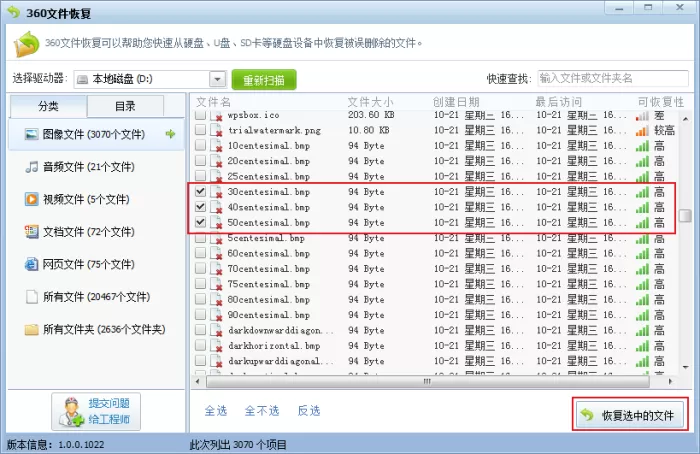The width and height of the screenshot is (700, 454).
Task: Uncheck the box for 40centesimal.bmp
Action: click(200, 206)
